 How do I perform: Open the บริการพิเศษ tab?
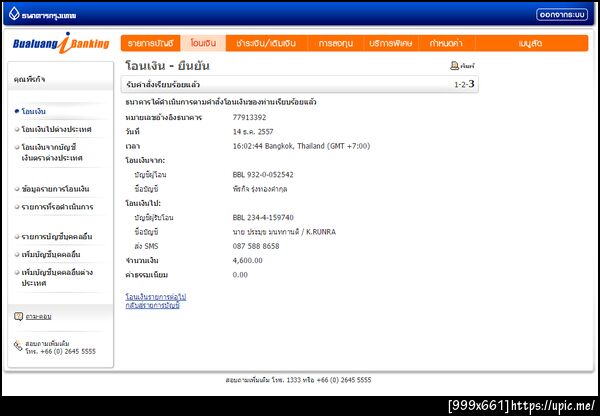coord(391,43)
